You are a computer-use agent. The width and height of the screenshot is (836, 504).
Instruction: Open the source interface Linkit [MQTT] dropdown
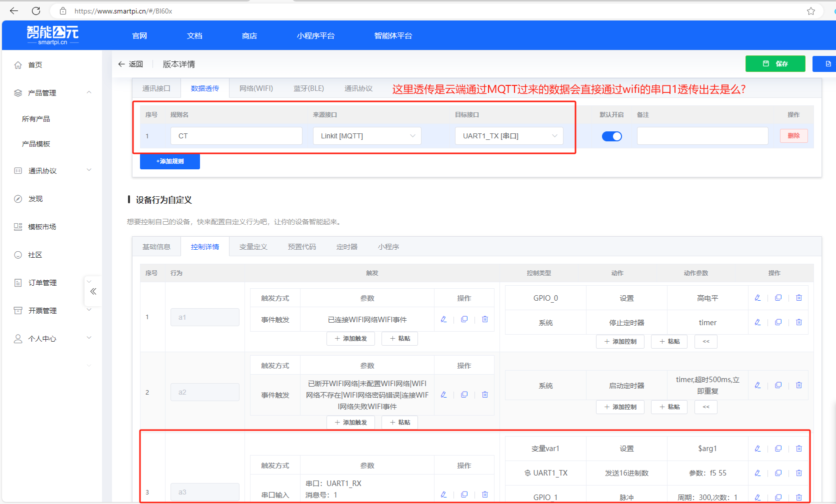367,136
